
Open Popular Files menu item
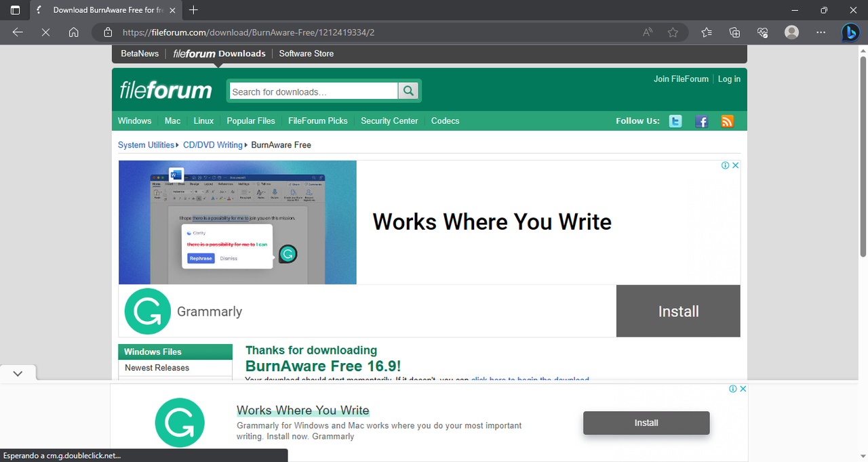[x=251, y=121]
